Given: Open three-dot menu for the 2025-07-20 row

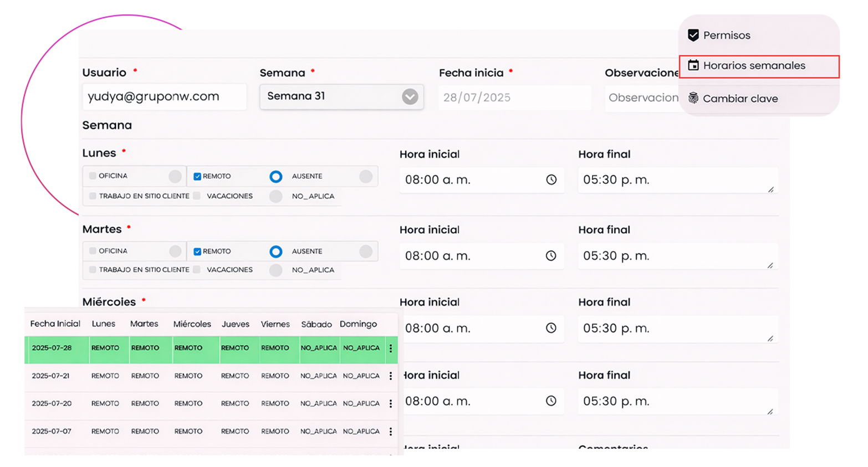Looking at the screenshot, I should click(391, 404).
